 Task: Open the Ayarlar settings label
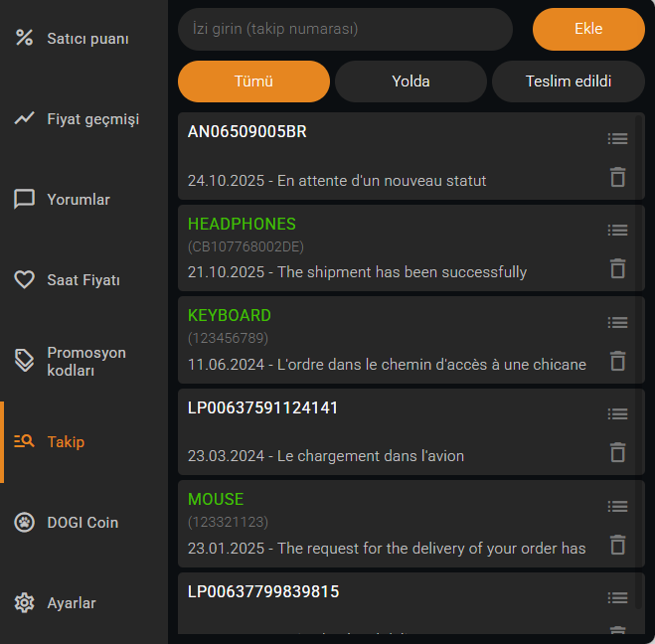point(71,603)
